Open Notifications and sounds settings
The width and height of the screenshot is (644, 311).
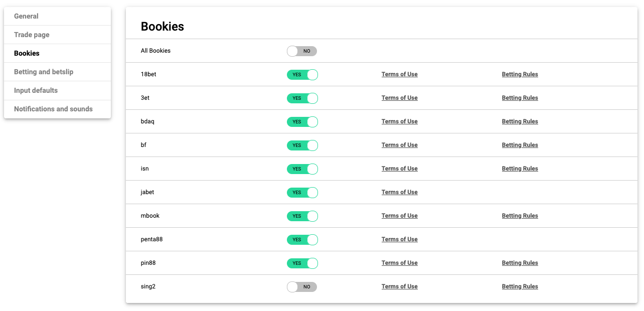[53, 109]
